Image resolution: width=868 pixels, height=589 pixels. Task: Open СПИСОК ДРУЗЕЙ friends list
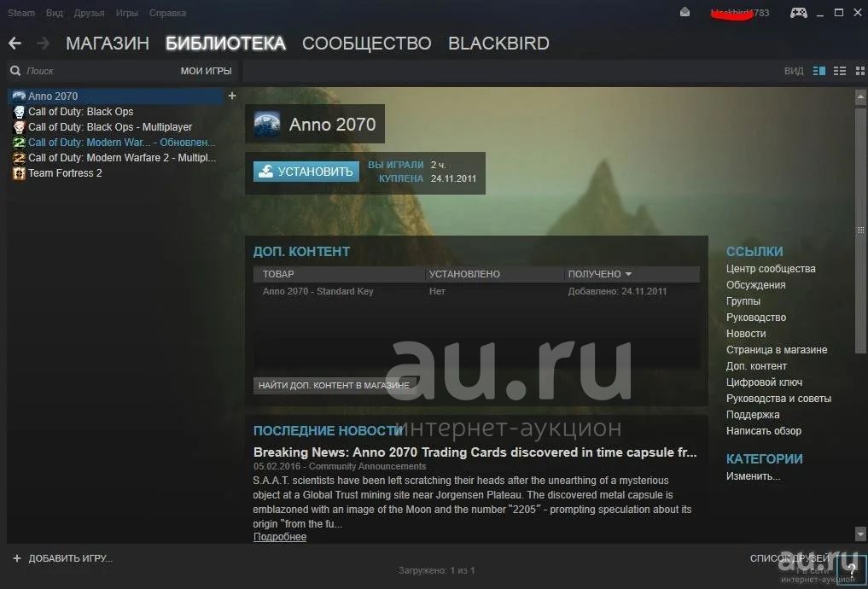click(790, 558)
